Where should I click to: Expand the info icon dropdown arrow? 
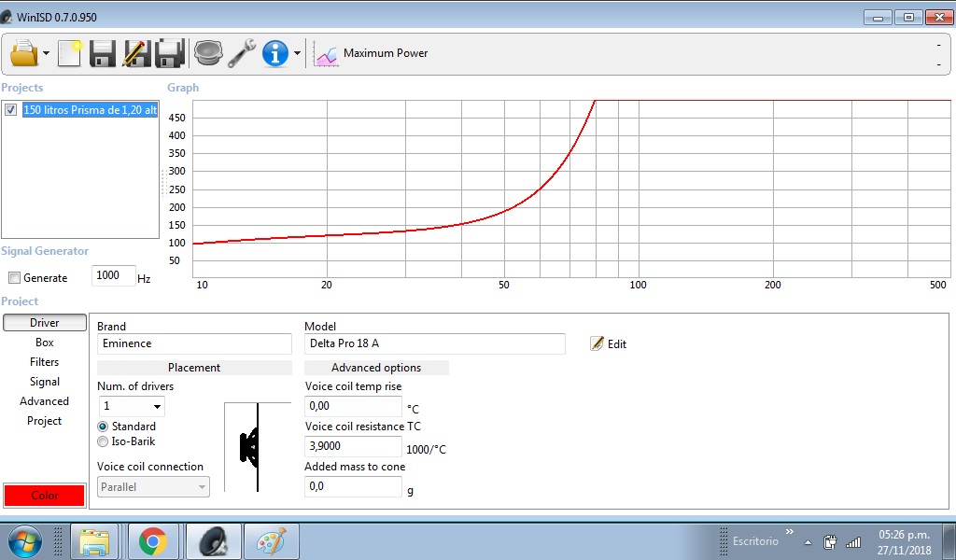point(297,53)
